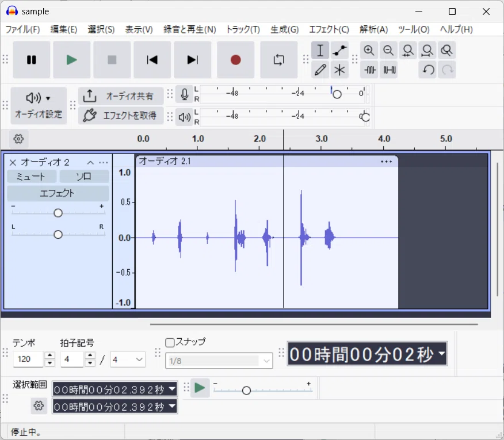Collapse the オーディオ 2 track chevron
The height and width of the screenshot is (440, 504).
tap(91, 163)
